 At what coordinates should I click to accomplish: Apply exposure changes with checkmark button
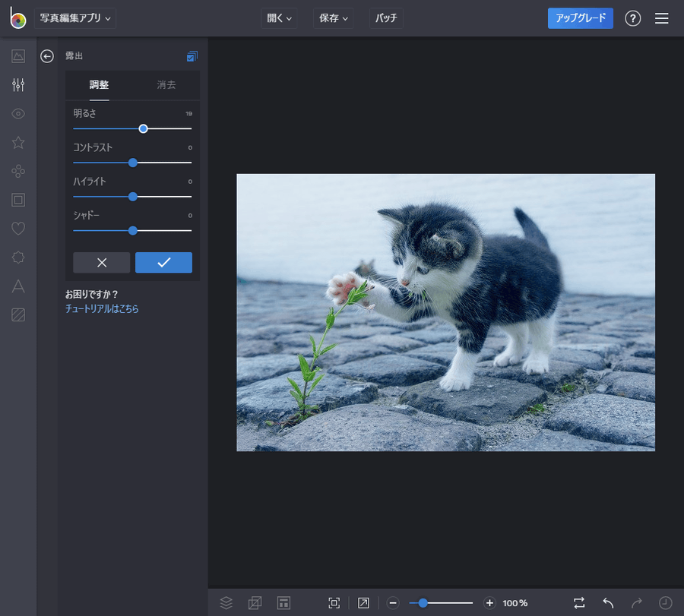[163, 263]
